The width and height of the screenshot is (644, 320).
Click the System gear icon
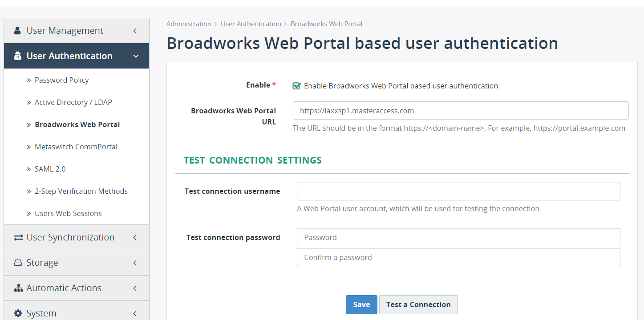coord(17,313)
